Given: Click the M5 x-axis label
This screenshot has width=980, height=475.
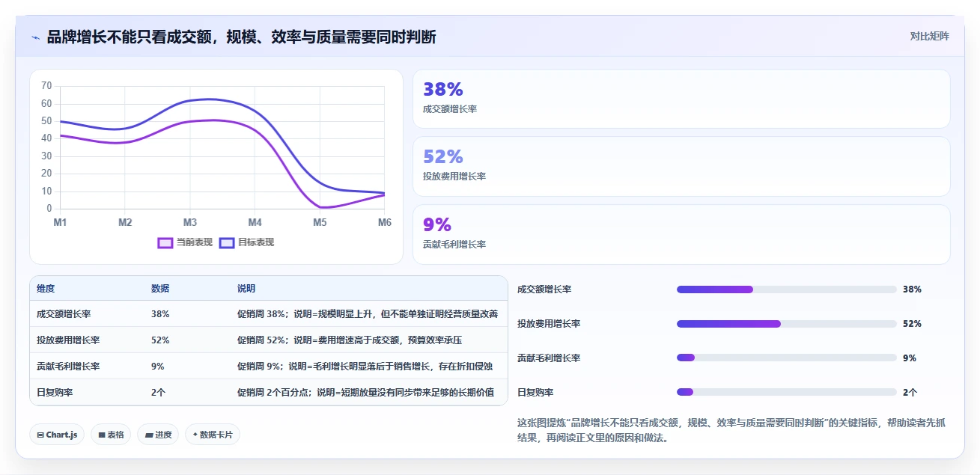Looking at the screenshot, I should [320, 222].
